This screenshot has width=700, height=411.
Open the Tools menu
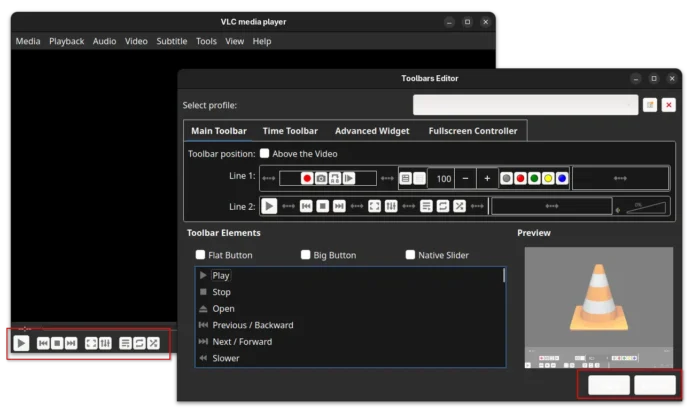206,41
